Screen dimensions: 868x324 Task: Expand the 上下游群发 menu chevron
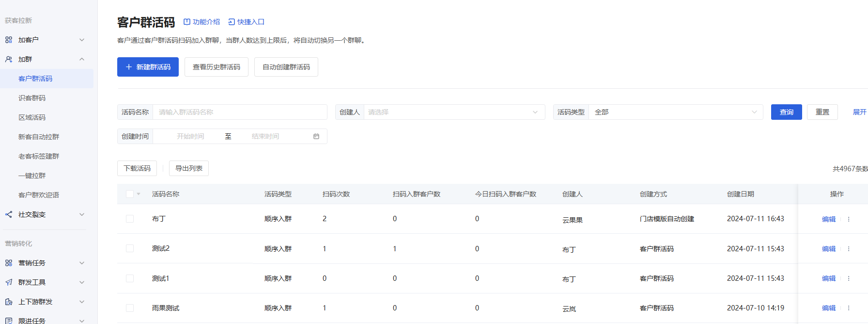click(82, 302)
